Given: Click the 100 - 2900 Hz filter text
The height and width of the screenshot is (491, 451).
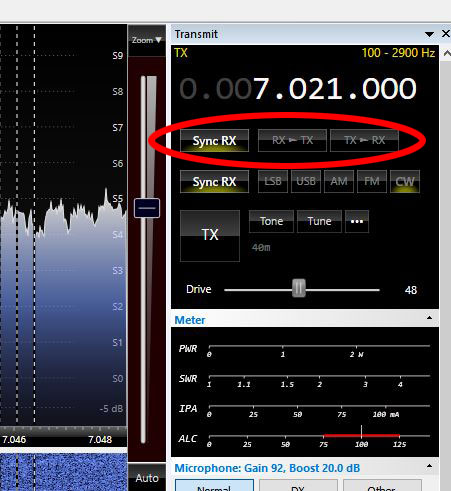Looking at the screenshot, I should tap(398, 53).
